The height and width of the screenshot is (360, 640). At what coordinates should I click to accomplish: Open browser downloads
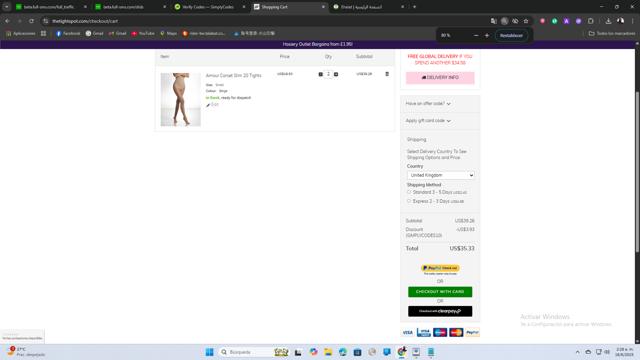pyautogui.click(x=608, y=21)
